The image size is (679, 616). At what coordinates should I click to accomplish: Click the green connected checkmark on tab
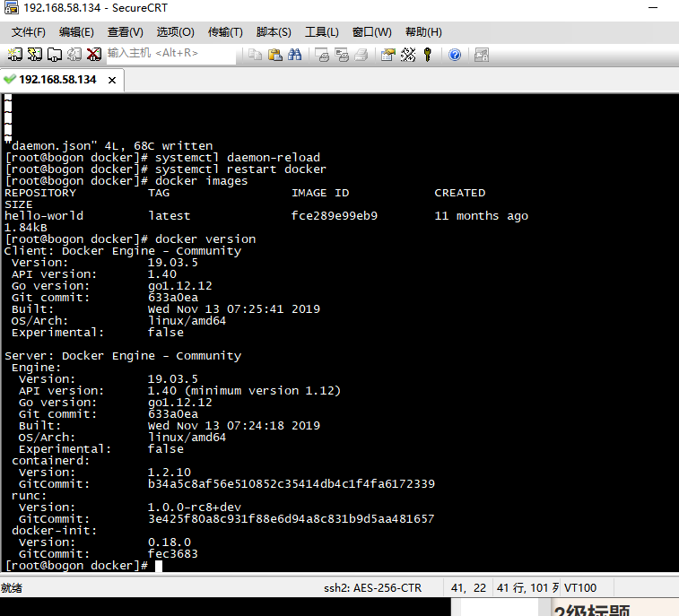tap(10, 79)
